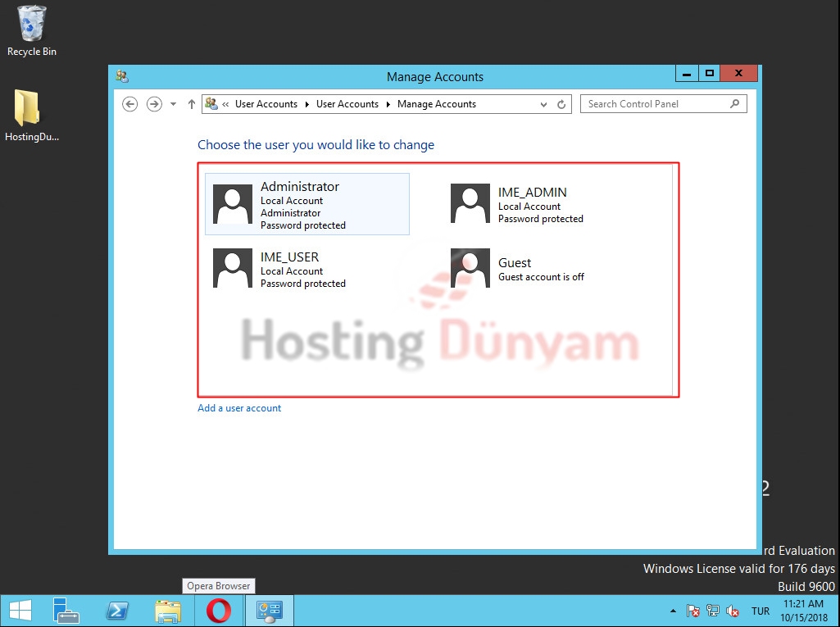Screen dimensions: 840x627
Task: Click the IME_USER account name
Action: coord(290,257)
